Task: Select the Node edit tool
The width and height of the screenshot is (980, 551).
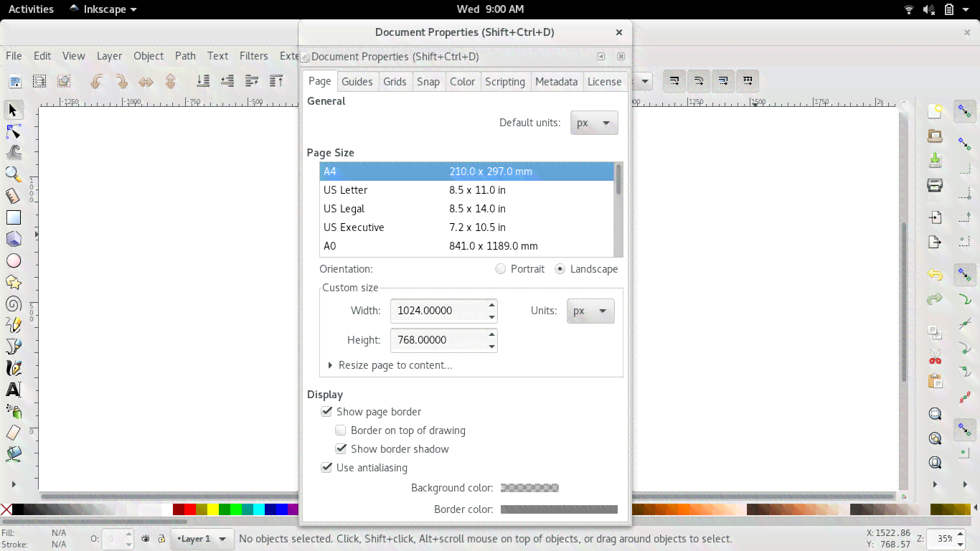Action: coord(14,131)
